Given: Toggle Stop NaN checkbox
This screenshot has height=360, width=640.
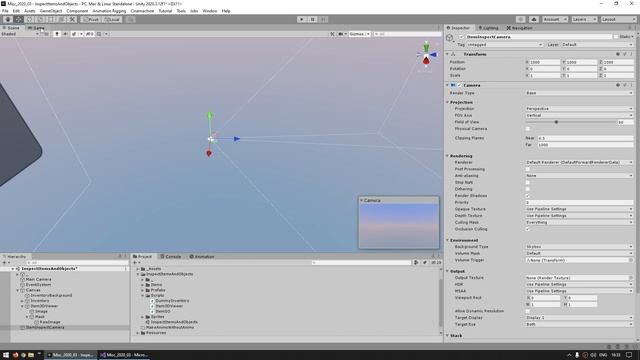Looking at the screenshot, I should [x=527, y=182].
